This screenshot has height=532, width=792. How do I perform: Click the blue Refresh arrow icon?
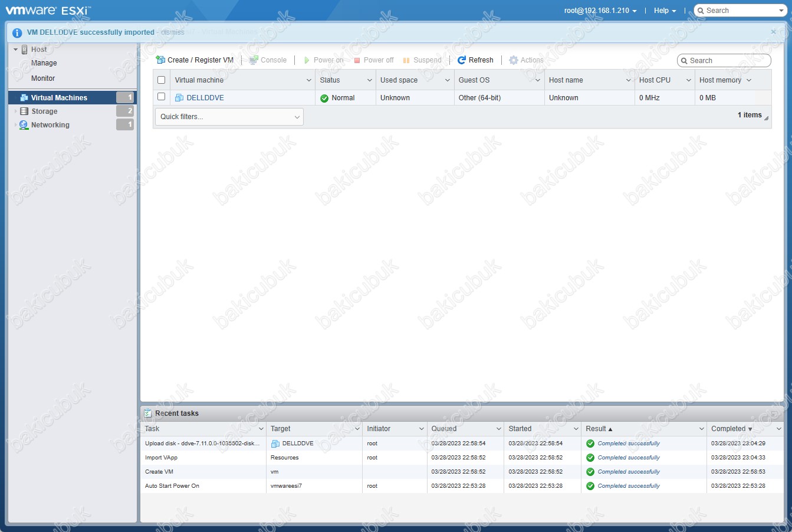[x=462, y=60]
